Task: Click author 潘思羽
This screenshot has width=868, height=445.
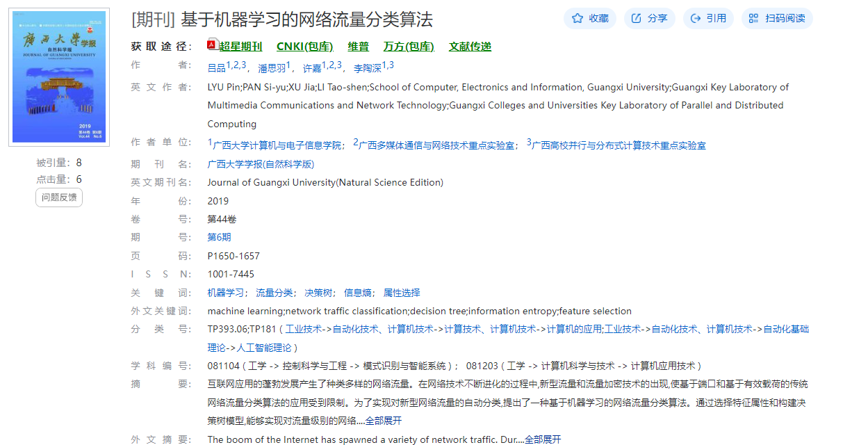Action: pos(272,68)
